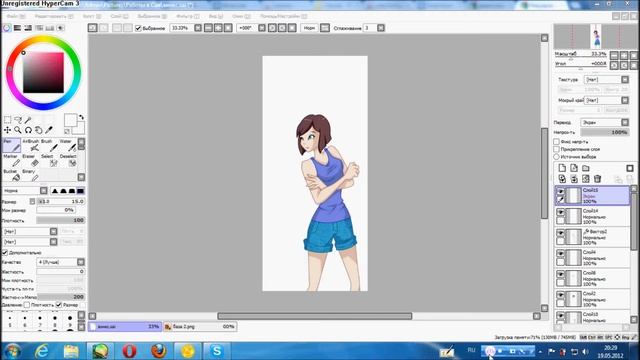Select Источник выбора radio button
The width and height of the screenshot is (640, 360).
click(x=556, y=157)
